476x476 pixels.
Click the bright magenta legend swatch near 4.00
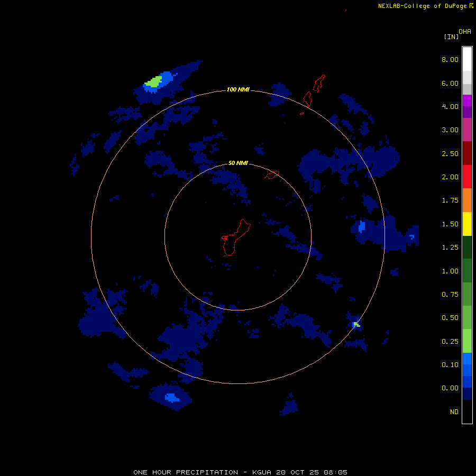(467, 100)
